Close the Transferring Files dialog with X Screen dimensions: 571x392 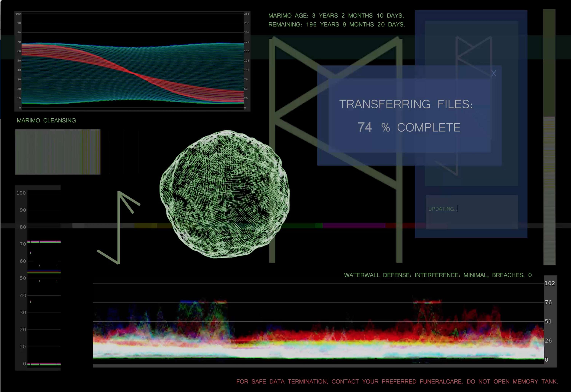494,73
